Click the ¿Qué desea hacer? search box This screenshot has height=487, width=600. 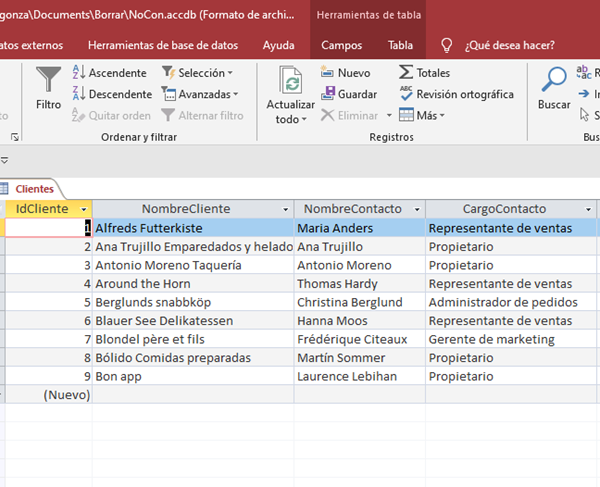510,45
